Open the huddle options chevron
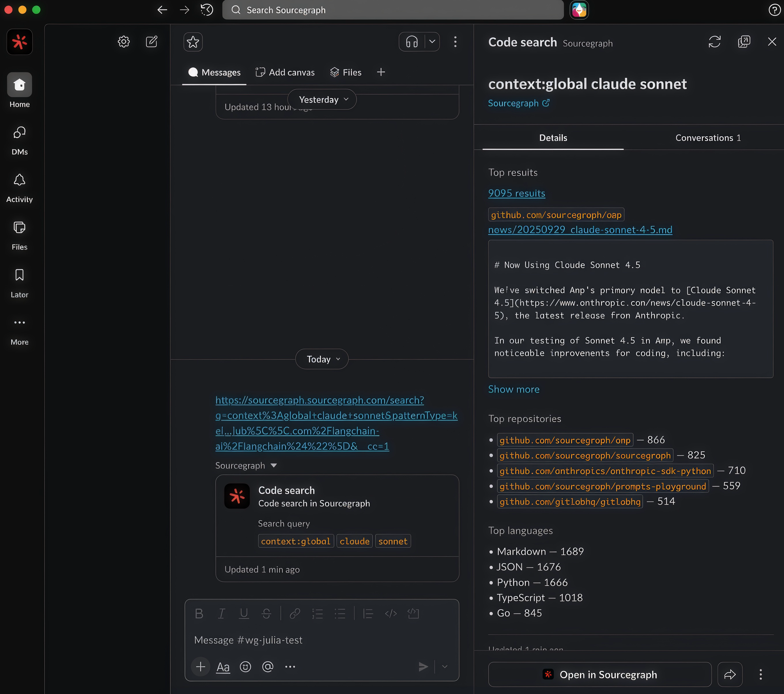The image size is (784, 694). tap(432, 42)
